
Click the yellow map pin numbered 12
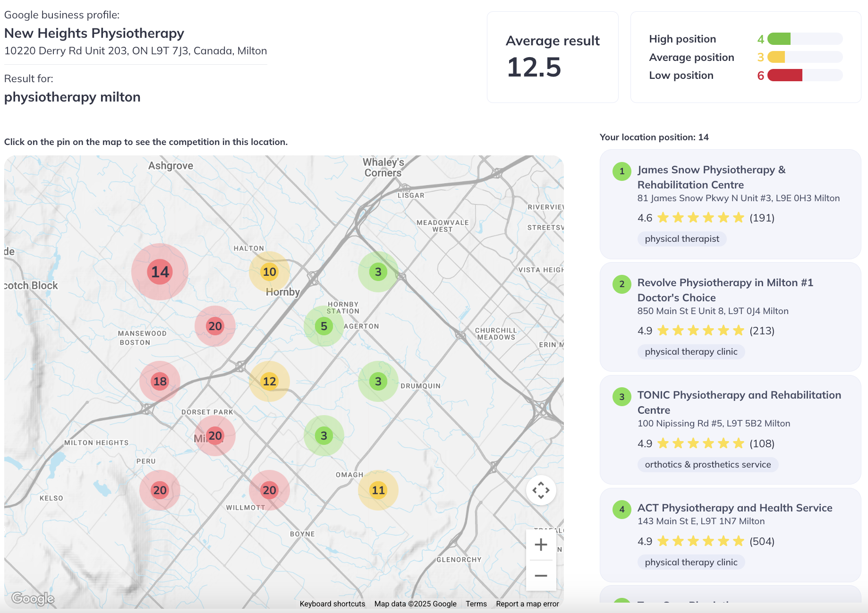pos(269,381)
